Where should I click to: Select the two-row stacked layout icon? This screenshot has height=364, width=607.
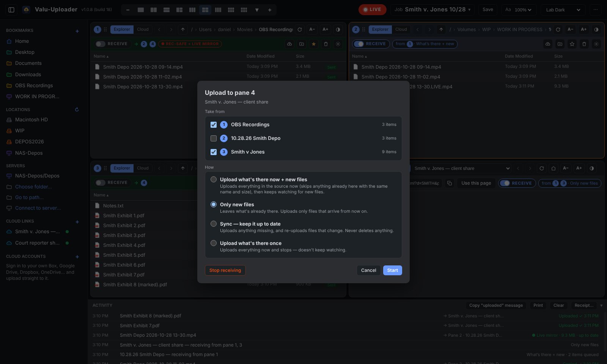(x=167, y=10)
